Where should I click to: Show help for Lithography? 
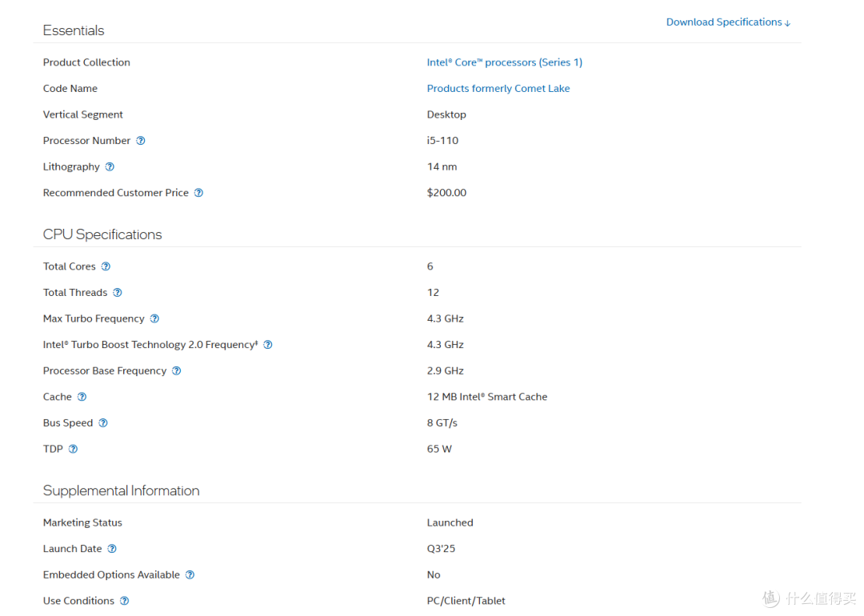110,166
